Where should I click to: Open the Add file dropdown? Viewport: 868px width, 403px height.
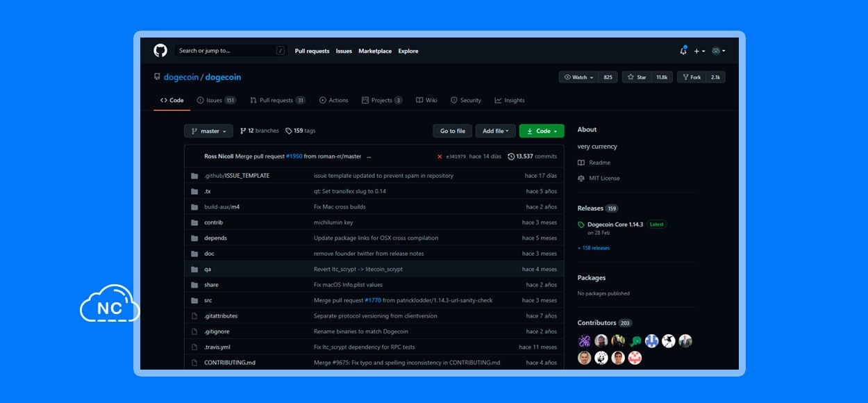tap(496, 131)
